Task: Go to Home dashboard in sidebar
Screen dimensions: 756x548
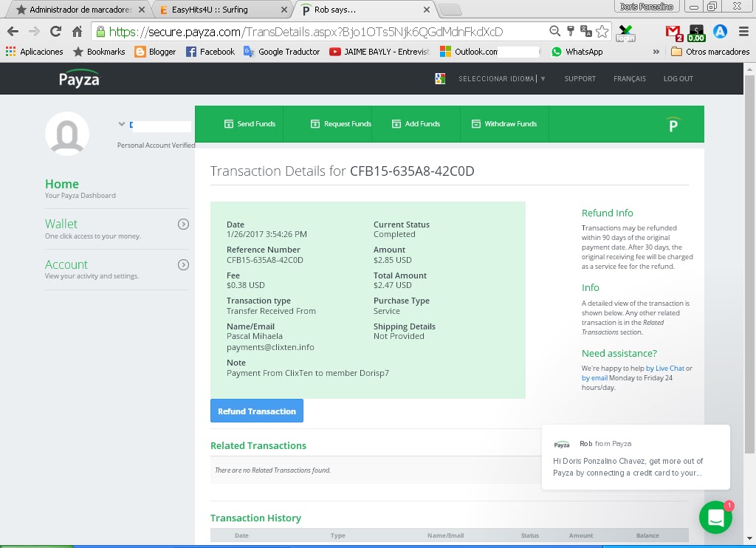Action: coord(62,184)
